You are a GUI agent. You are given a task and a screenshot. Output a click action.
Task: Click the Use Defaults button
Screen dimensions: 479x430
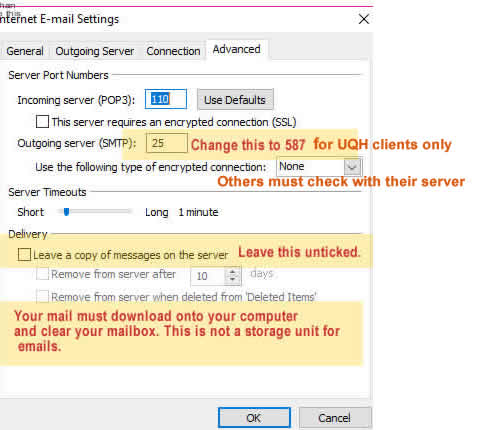pos(235,100)
